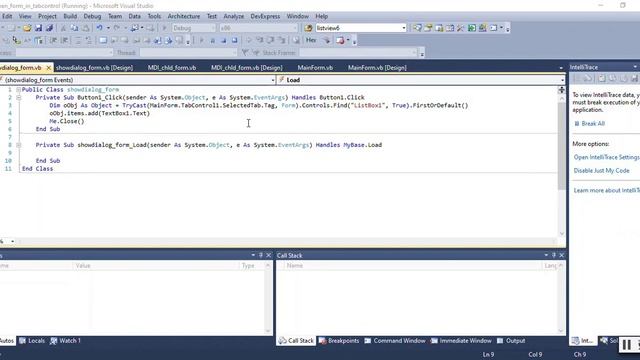Click the Open IntelliTrace Settings link
This screenshot has height=360, width=640.
607,157
